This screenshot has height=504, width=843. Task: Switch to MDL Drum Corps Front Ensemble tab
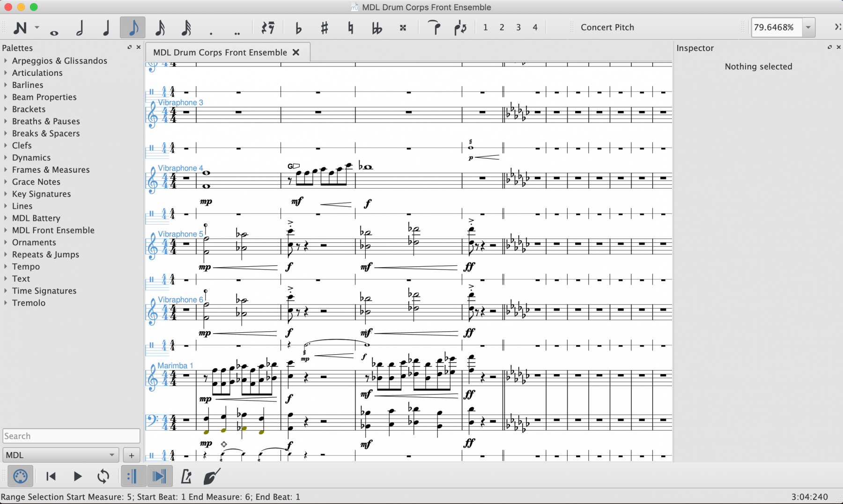click(220, 52)
